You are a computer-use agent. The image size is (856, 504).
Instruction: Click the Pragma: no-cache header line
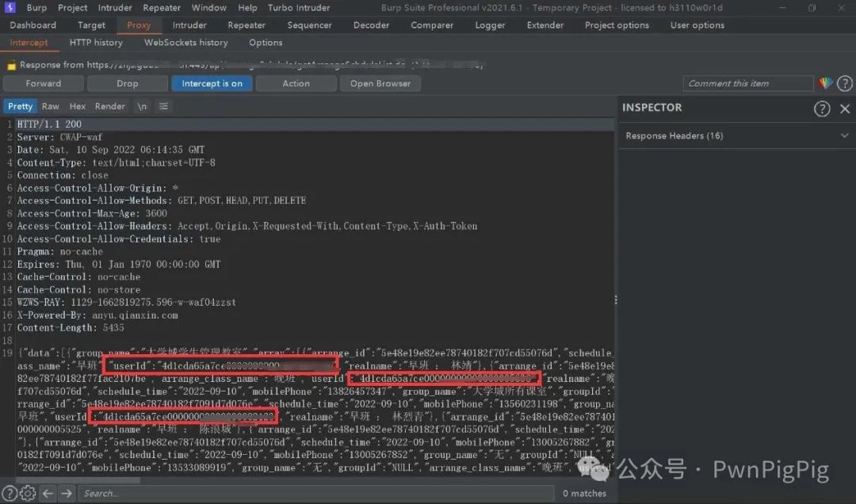pyautogui.click(x=60, y=251)
